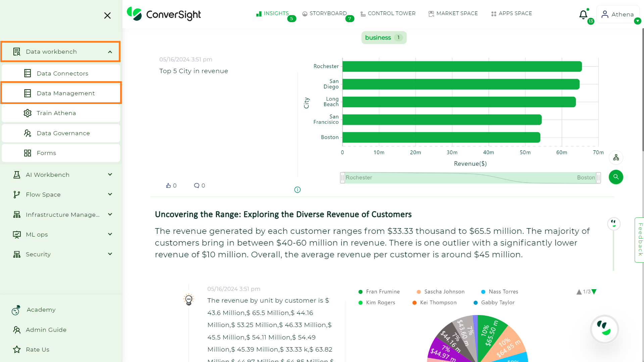Toggle Fran Frumine in the pie legend
The image size is (644, 362).
(x=379, y=292)
